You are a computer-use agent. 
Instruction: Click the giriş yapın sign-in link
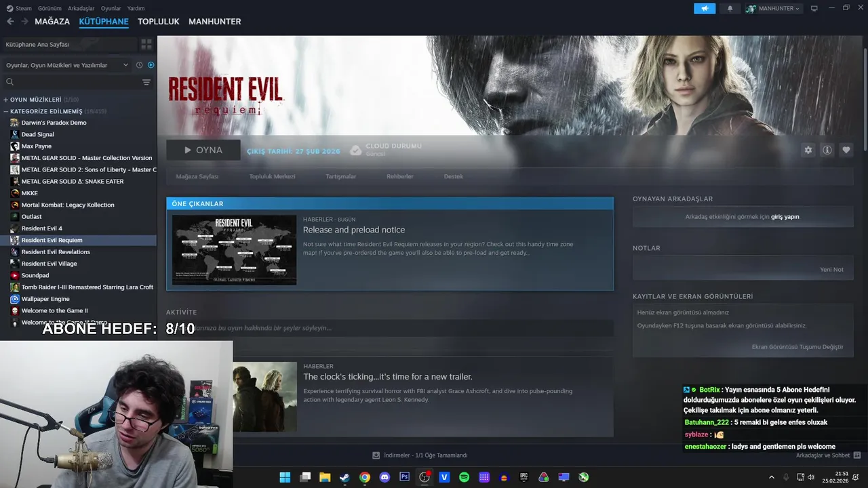tap(785, 217)
